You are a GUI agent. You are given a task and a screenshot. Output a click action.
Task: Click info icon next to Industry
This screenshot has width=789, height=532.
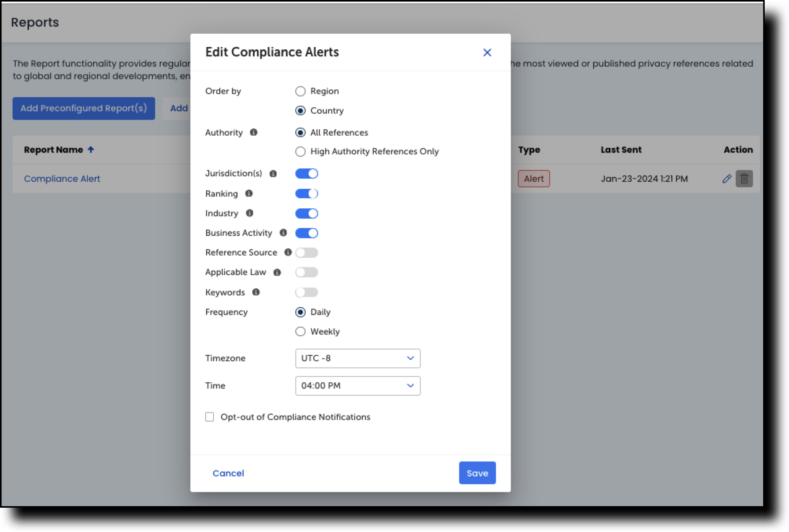pos(250,213)
